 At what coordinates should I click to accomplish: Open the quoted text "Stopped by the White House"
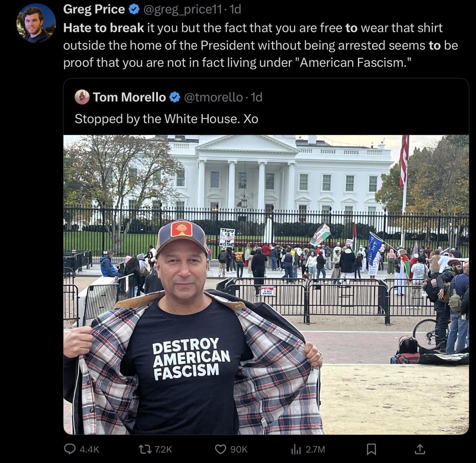click(x=167, y=119)
